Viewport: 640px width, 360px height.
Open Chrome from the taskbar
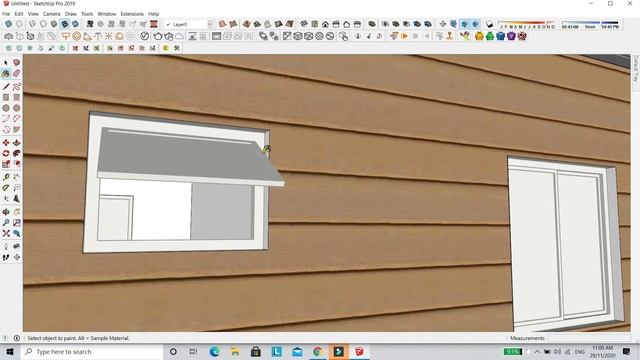click(x=318, y=351)
